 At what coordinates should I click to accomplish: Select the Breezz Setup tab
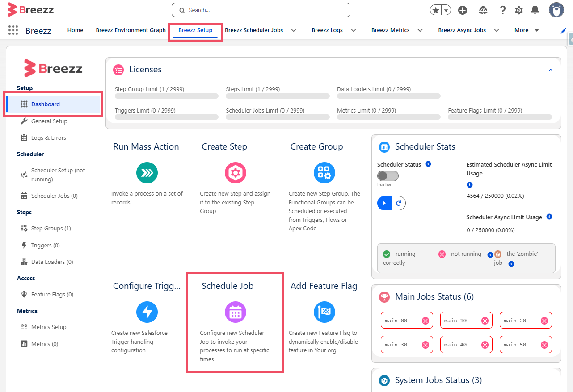pos(195,30)
